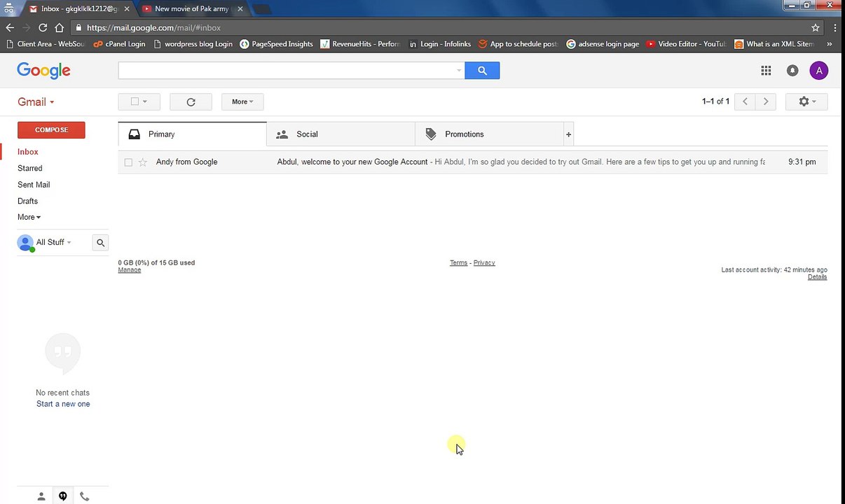Viewport: 845px width, 504px height.
Task: Refresh the Gmail inbox list
Action: point(191,101)
